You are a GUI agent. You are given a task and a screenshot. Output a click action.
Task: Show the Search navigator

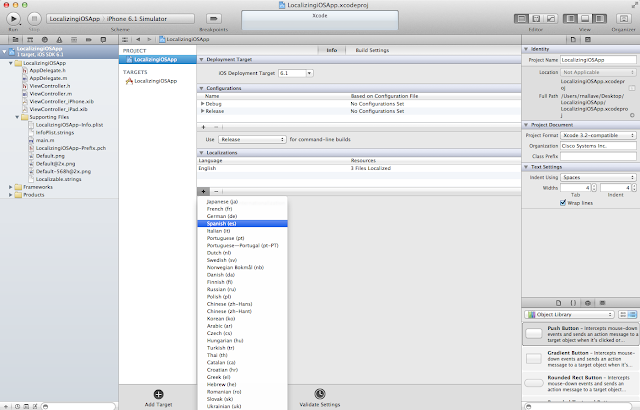[x=44, y=40]
